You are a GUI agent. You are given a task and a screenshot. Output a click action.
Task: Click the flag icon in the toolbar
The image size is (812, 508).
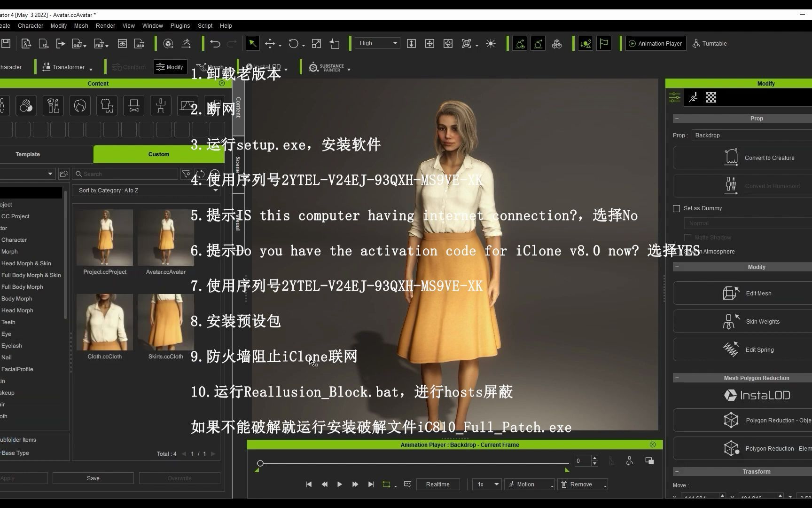pos(603,43)
